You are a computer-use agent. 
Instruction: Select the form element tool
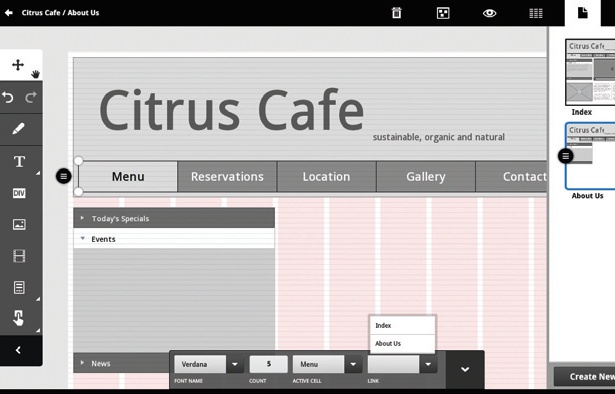(19, 287)
